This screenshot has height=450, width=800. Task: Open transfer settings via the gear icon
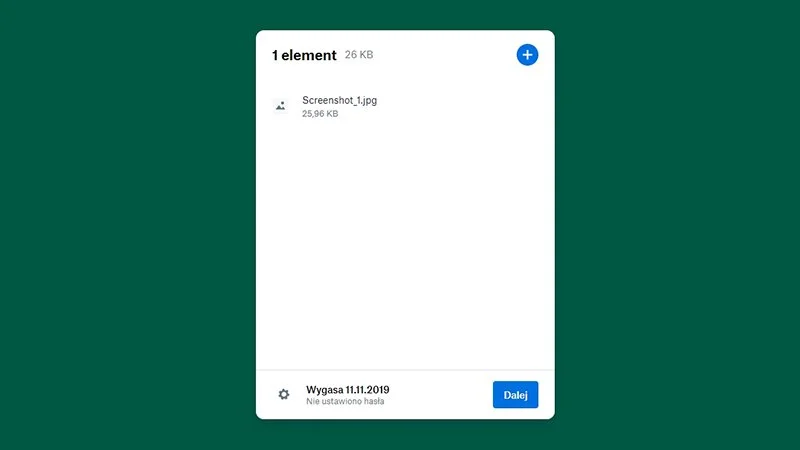284,394
